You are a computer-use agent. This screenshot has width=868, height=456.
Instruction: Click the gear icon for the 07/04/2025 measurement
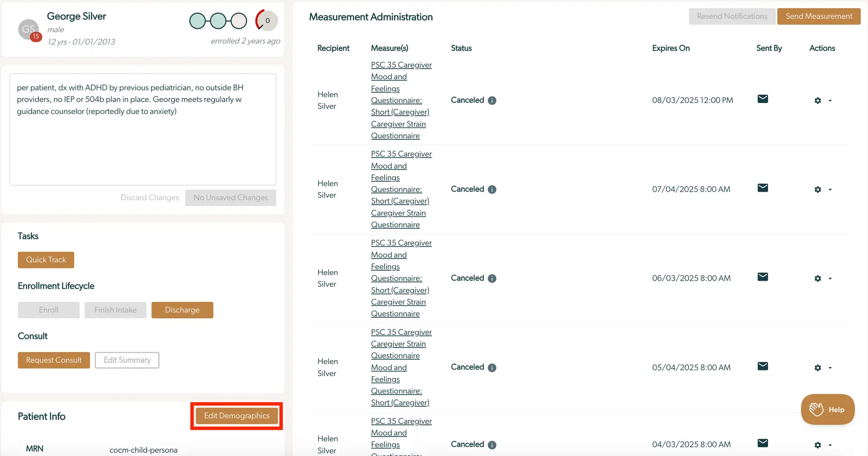818,190
